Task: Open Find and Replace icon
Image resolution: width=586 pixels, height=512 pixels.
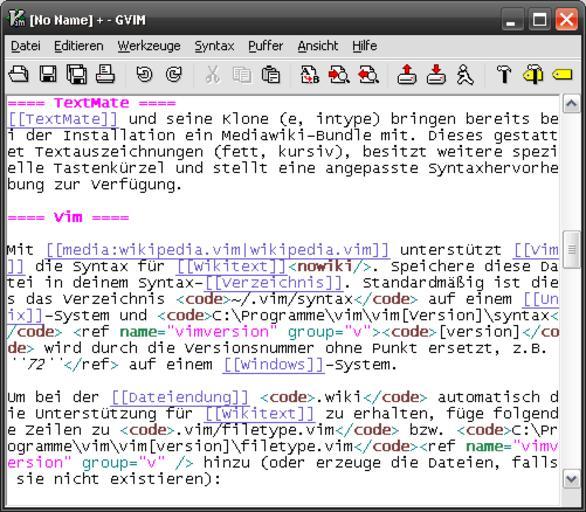Action: tap(310, 74)
